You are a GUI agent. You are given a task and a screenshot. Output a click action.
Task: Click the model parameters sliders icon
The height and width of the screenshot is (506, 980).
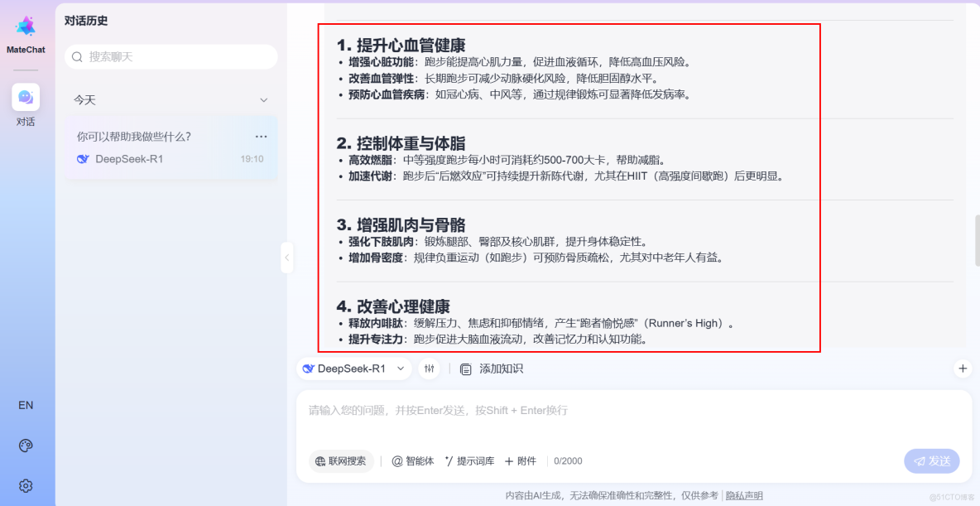tap(430, 369)
